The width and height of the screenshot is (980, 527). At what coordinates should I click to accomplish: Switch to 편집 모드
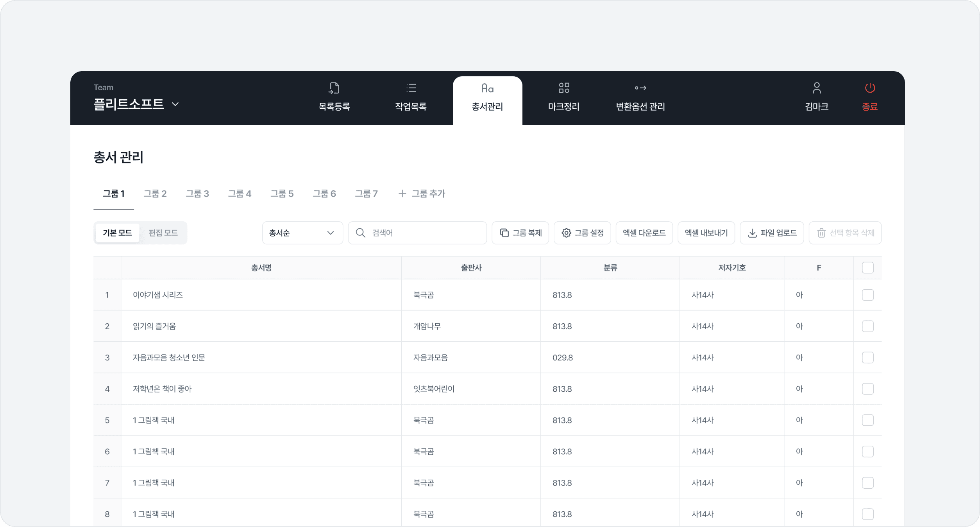point(163,233)
